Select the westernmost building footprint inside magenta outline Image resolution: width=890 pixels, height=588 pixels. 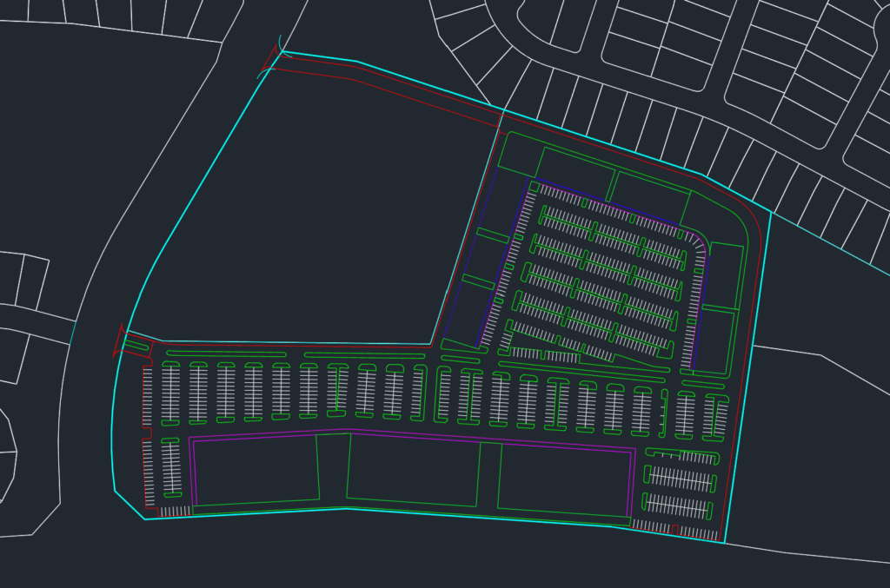(x=256, y=471)
